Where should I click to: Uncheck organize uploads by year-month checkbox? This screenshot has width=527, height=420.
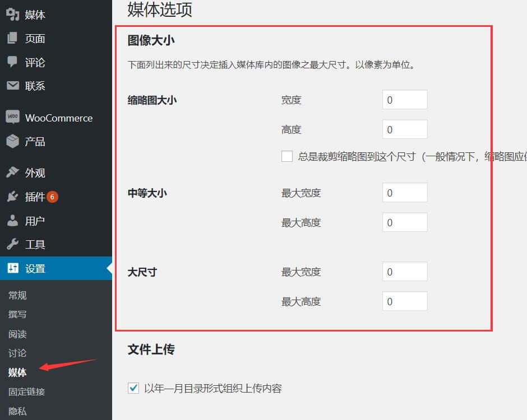(x=133, y=388)
